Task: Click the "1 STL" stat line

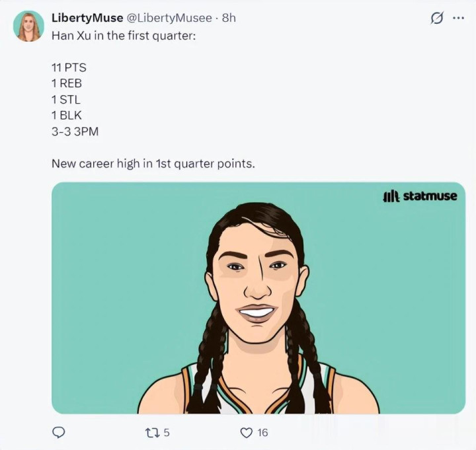Action: (x=66, y=100)
